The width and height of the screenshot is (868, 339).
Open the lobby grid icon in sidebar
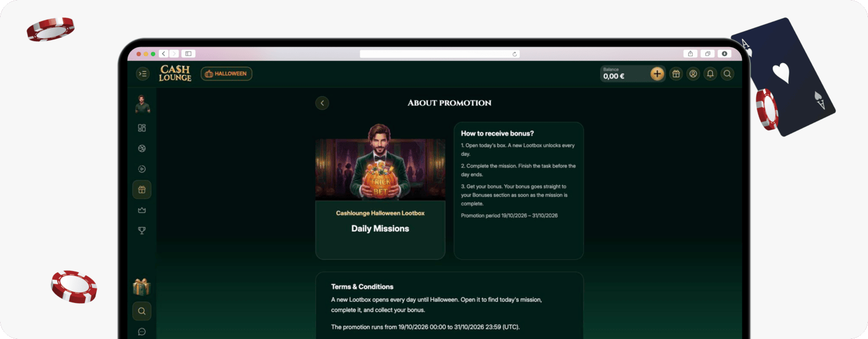[x=142, y=128]
